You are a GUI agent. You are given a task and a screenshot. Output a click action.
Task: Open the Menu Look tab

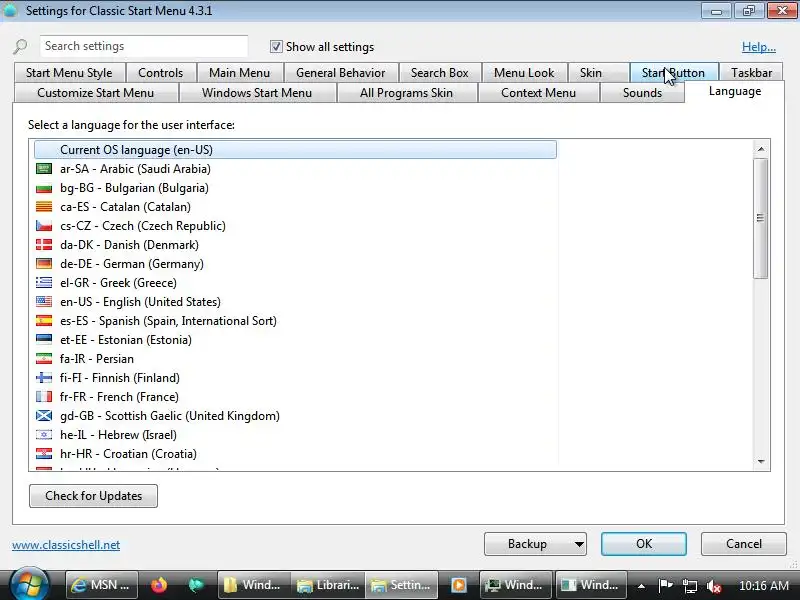click(x=524, y=73)
